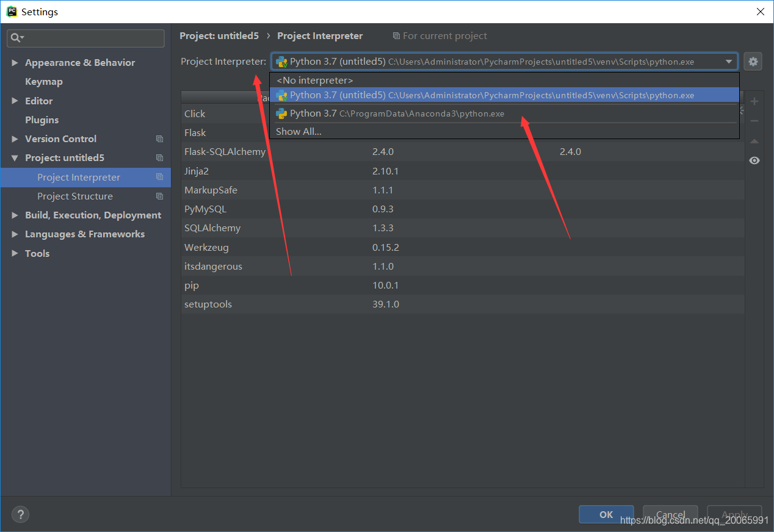Viewport: 774px width, 532px height.
Task: Click the latest version 2.4.0 cell
Action: coord(570,152)
